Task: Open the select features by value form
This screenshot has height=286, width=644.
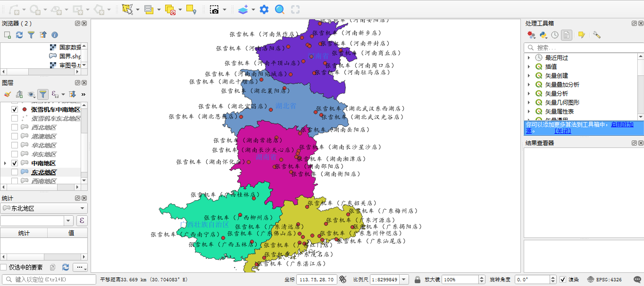Action: coord(149,9)
